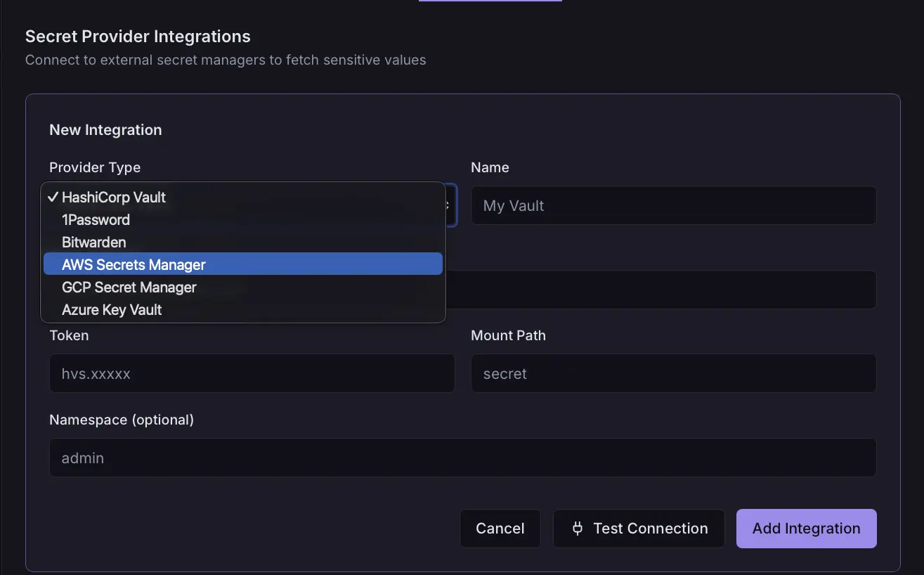This screenshot has height=575, width=924.
Task: Click into the Mount Path input
Action: coord(673,373)
